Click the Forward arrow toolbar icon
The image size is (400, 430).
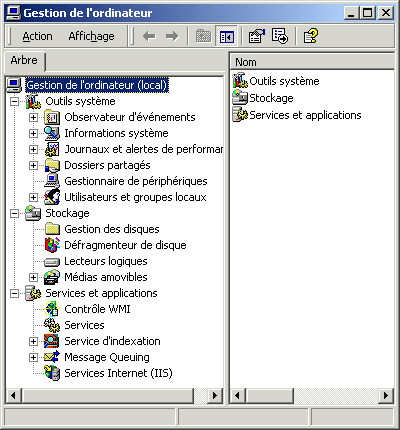tap(172, 36)
